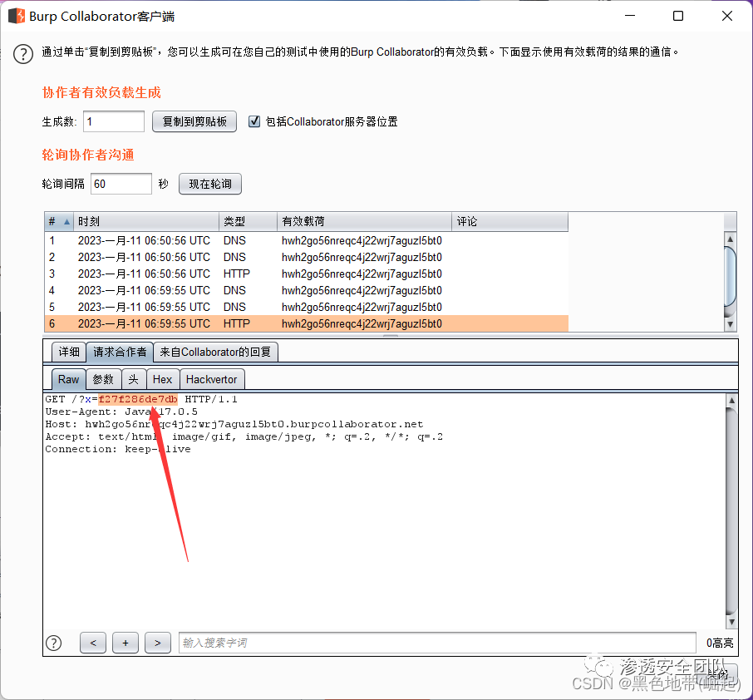Click the Connection: keep-alive line
The height and width of the screenshot is (700, 753).
coord(118,449)
